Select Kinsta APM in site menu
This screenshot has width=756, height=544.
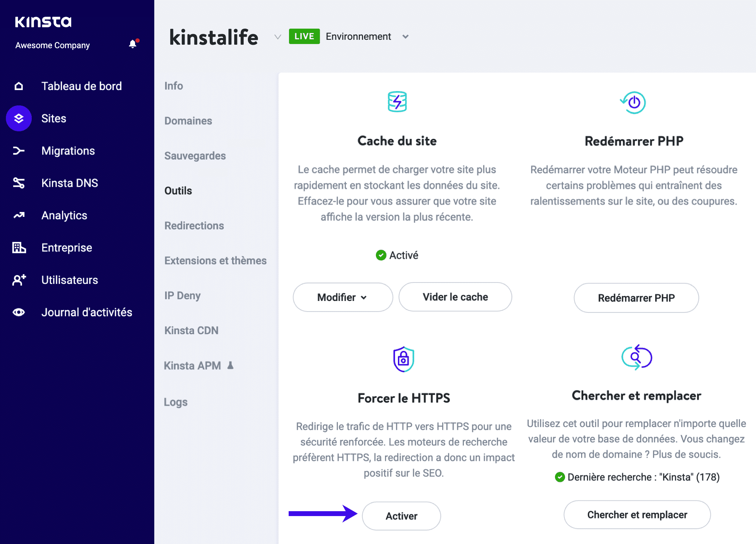(x=192, y=366)
